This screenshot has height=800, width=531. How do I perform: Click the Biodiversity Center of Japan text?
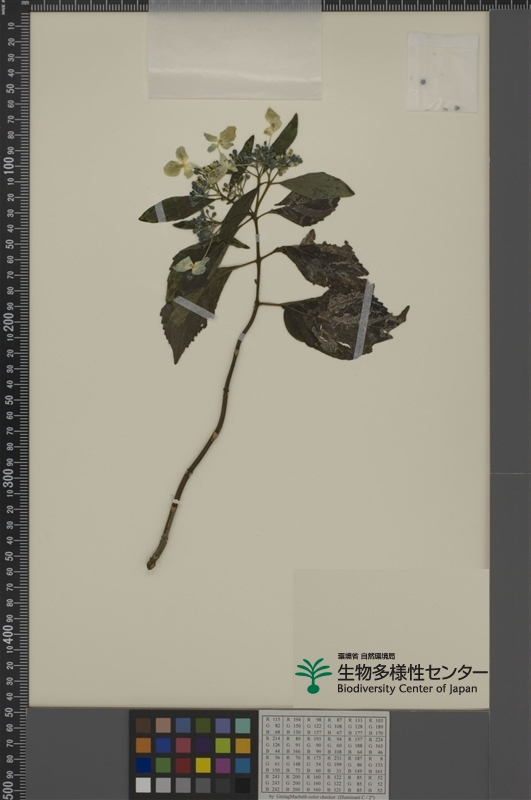(407, 689)
